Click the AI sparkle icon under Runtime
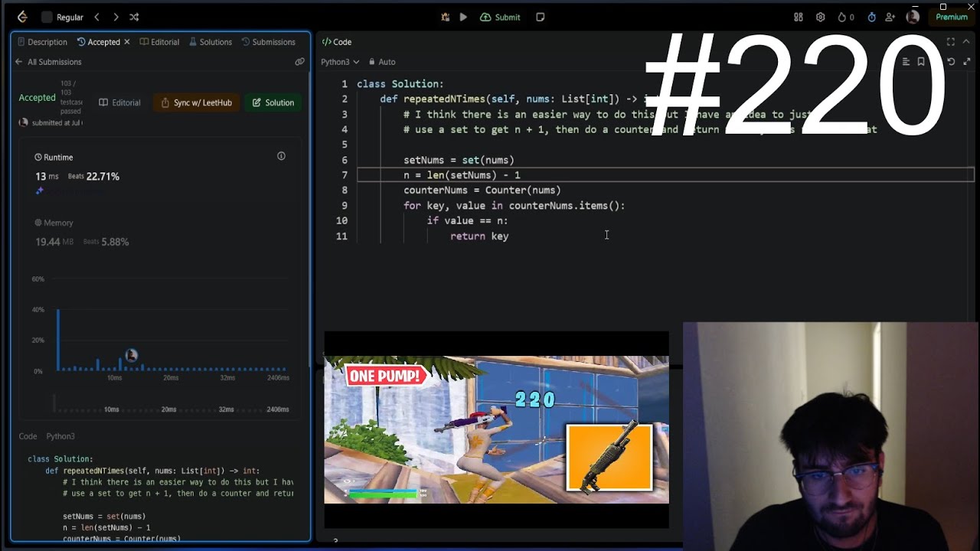This screenshot has width=980, height=551. tap(40, 191)
